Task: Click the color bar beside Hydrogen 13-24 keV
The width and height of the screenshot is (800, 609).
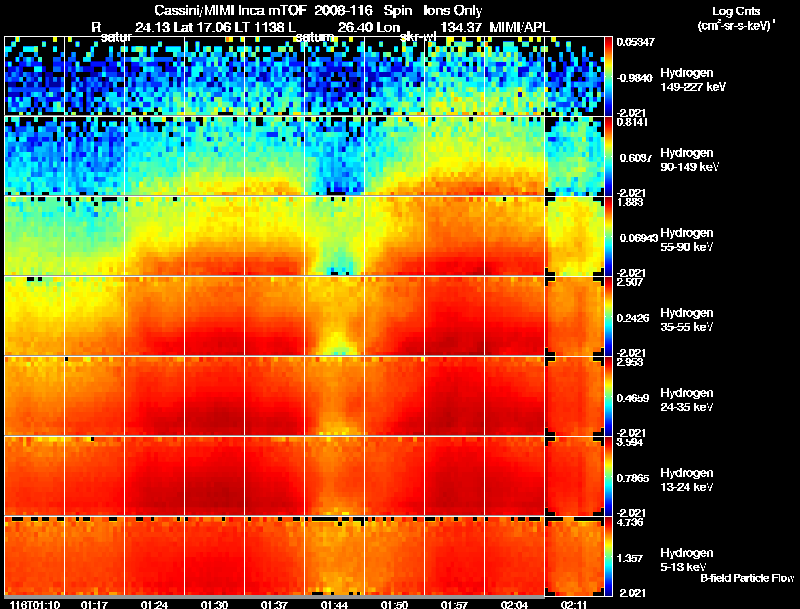Action: (x=608, y=476)
